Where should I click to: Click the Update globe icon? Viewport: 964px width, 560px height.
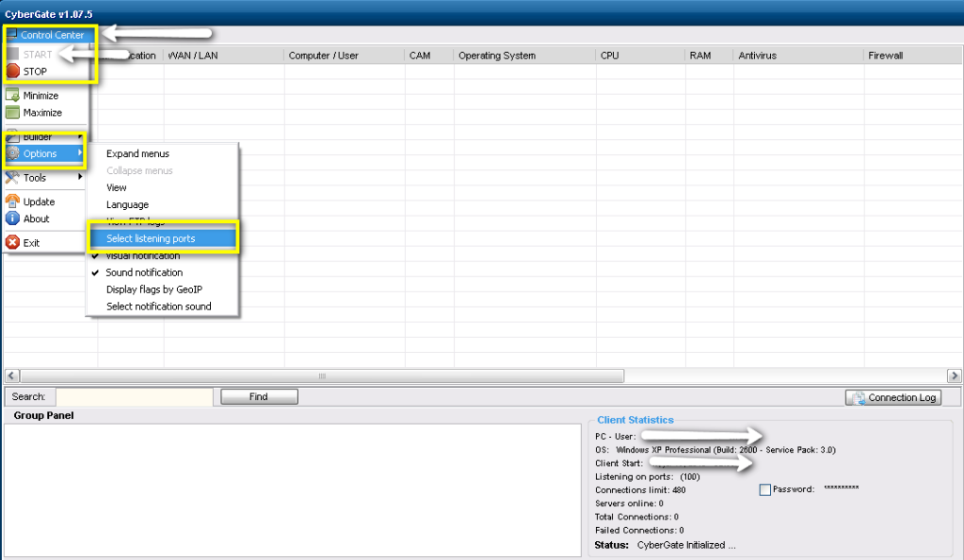[x=12, y=201]
